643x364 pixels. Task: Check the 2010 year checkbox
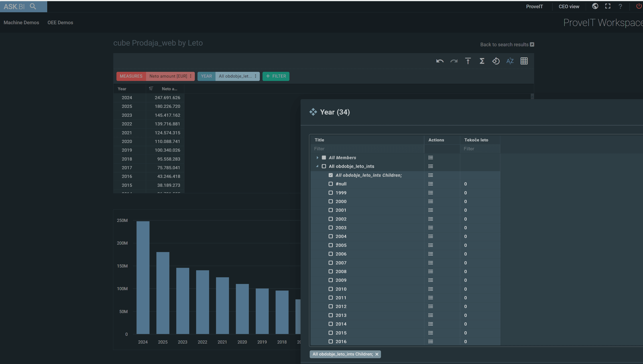coord(331,289)
